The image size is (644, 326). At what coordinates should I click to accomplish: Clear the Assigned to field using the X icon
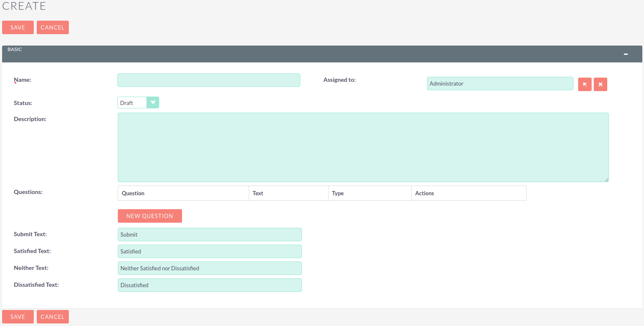[600, 84]
